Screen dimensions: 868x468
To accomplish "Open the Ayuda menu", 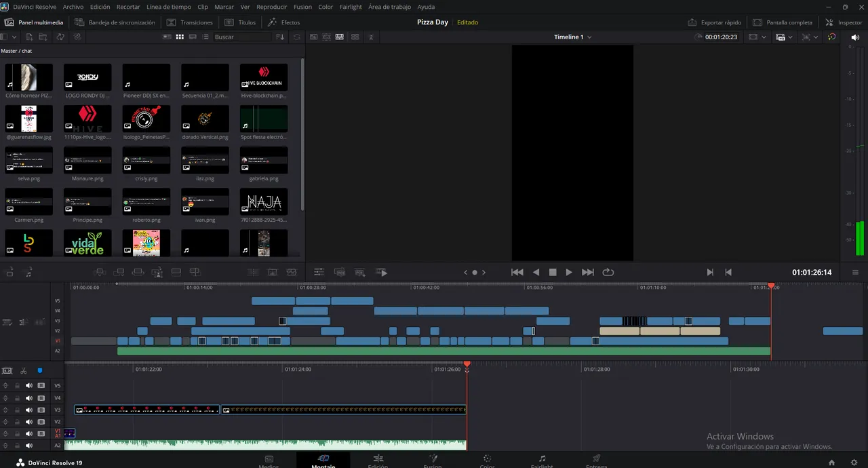I will tap(426, 7).
